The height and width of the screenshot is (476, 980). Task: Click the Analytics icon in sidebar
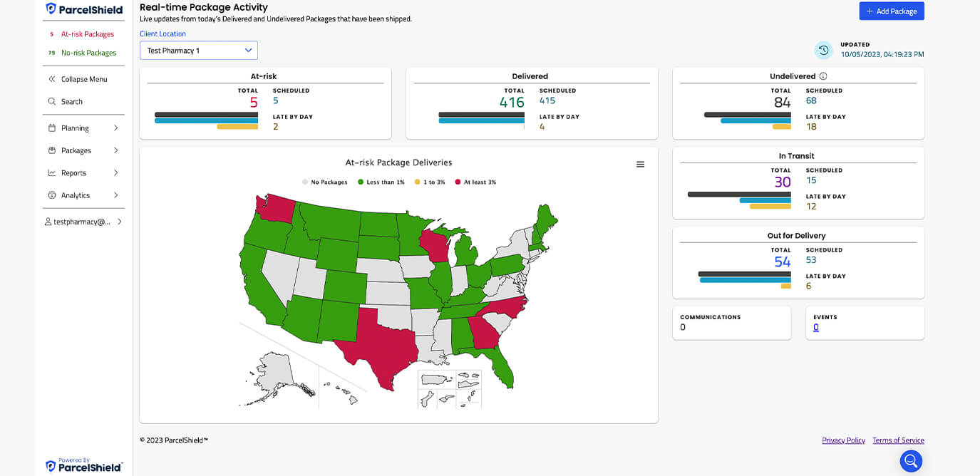[x=52, y=195]
